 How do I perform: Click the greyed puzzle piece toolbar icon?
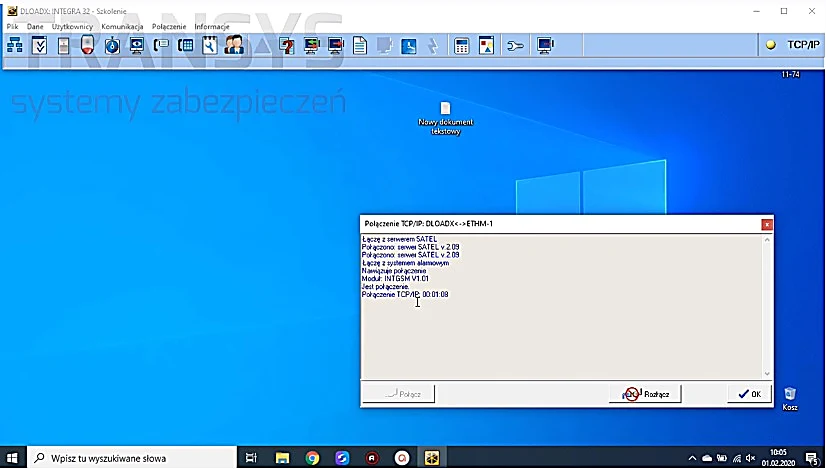[x=385, y=46]
